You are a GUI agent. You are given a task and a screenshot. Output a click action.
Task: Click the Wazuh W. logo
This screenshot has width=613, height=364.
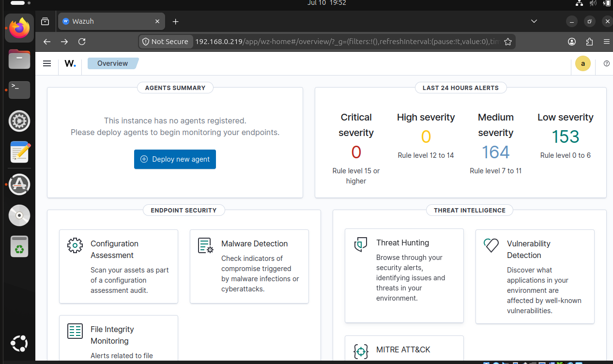tap(70, 63)
